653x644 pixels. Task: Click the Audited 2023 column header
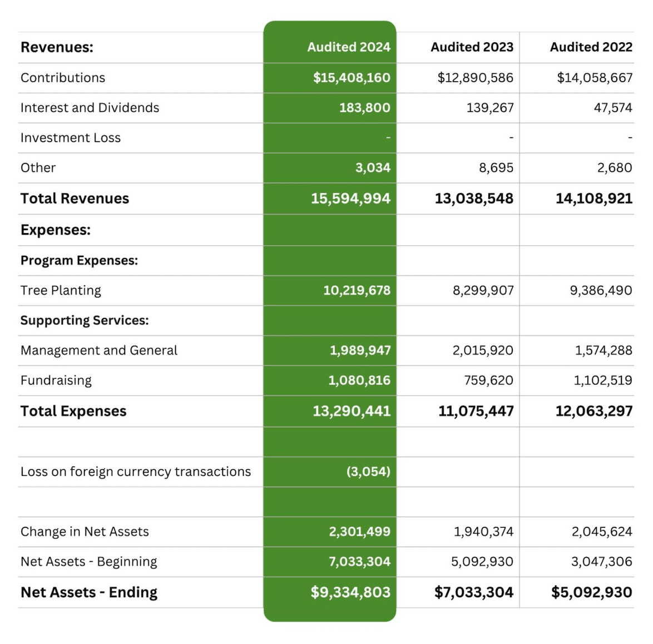click(472, 47)
